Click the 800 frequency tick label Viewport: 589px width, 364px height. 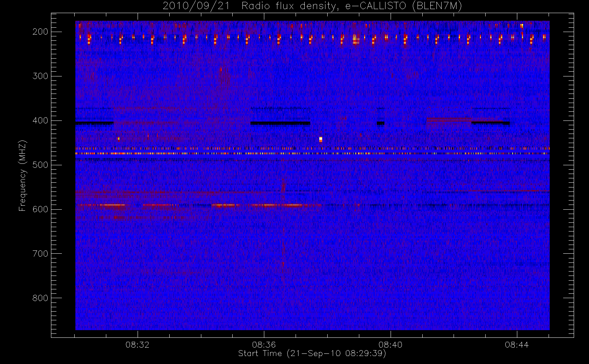pyautogui.click(x=40, y=298)
